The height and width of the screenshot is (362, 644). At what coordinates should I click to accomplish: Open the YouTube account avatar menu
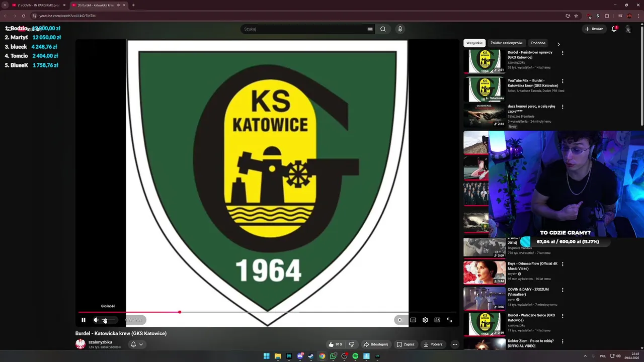coord(628,29)
